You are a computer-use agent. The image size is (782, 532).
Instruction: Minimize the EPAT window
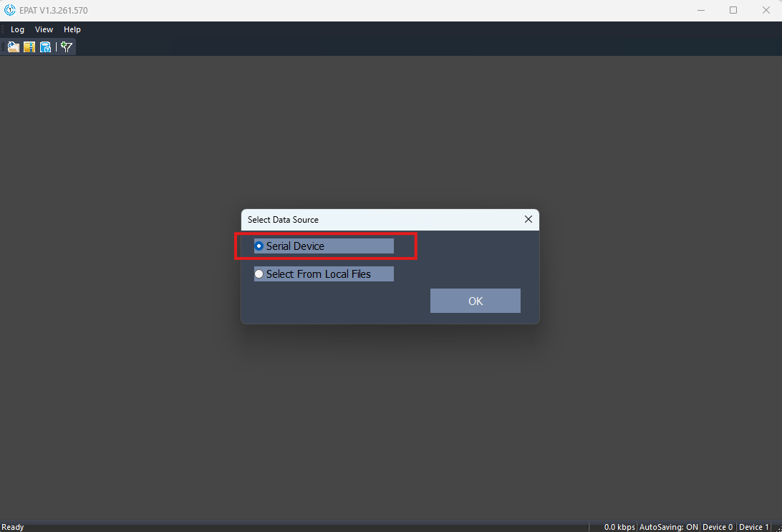(x=700, y=10)
